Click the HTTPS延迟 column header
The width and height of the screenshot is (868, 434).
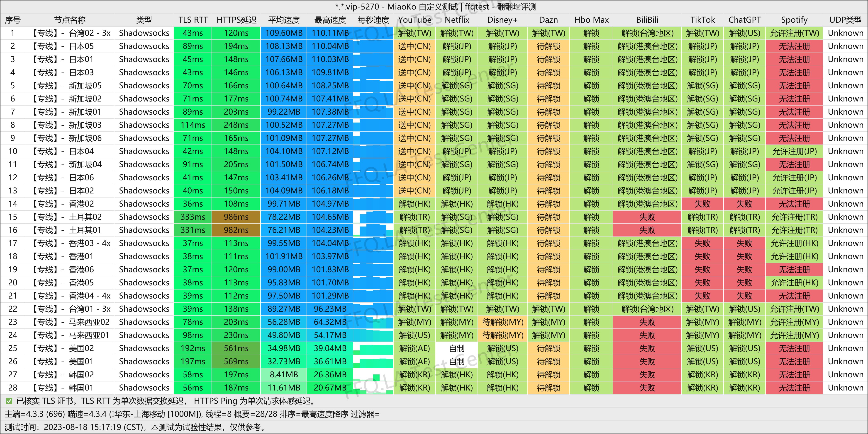(x=236, y=20)
